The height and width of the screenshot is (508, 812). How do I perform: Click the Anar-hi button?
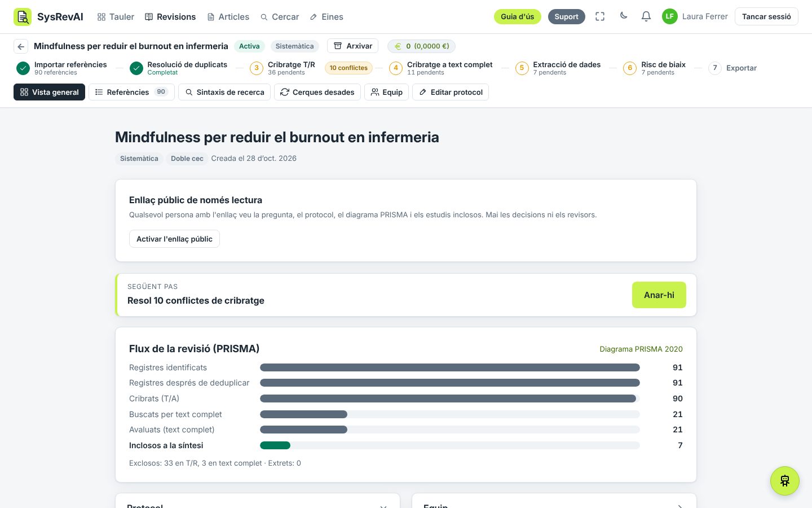(x=659, y=295)
